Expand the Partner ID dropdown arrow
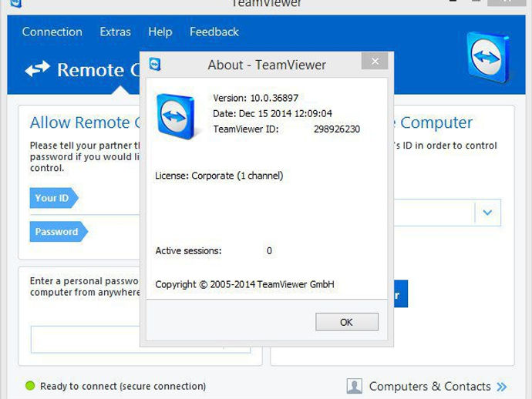532x399 pixels. (x=487, y=213)
